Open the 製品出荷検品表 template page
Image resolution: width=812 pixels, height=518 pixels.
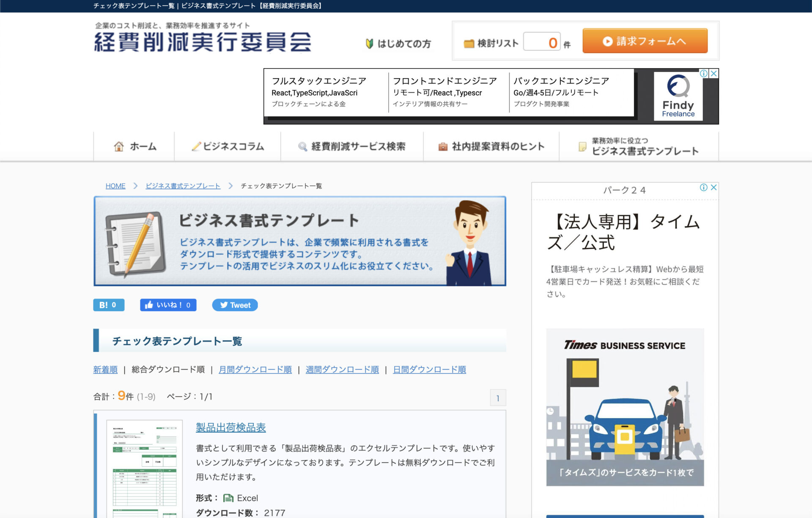tap(230, 428)
